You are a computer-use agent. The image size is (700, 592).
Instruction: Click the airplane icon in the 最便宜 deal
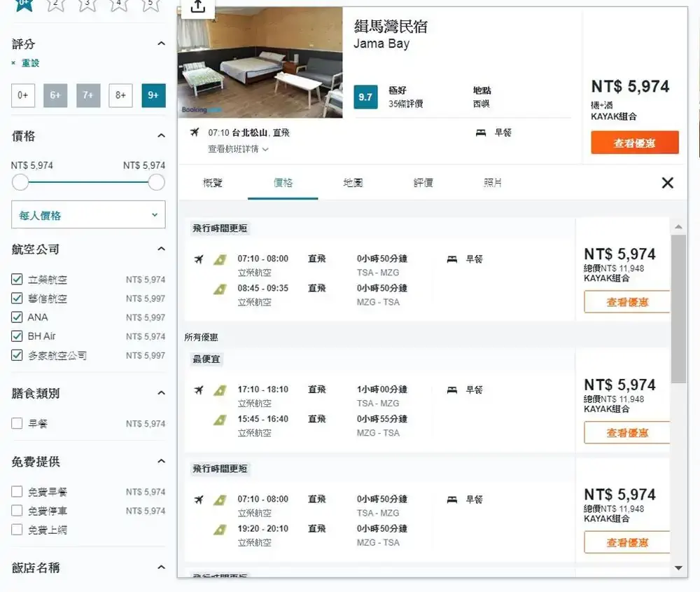coord(199,390)
